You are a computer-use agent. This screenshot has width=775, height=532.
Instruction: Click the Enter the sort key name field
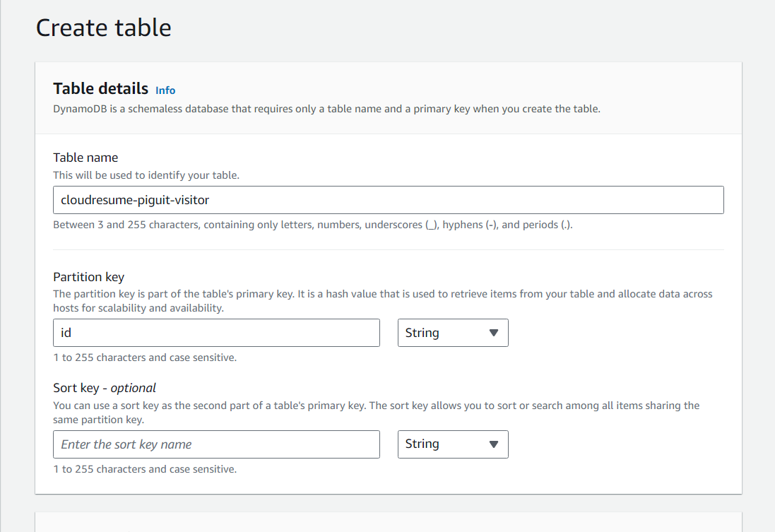pos(216,444)
